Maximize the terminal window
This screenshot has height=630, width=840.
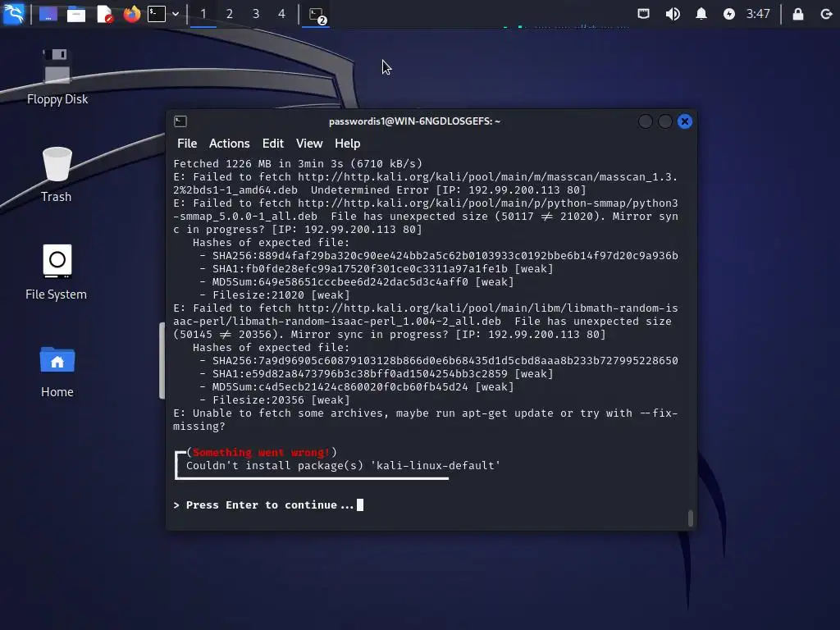664,121
